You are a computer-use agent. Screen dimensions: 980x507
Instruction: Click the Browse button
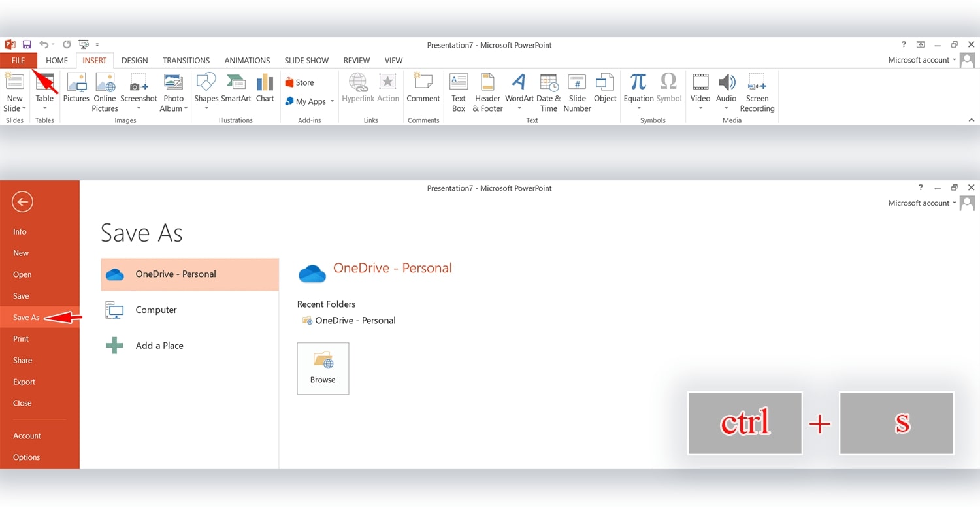point(323,368)
